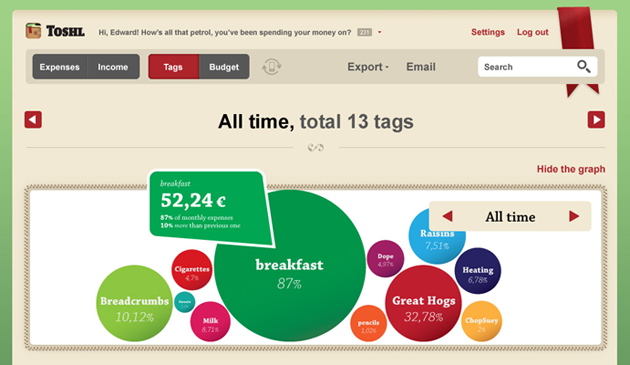Viewport: 630px width, 365px height.
Task: Open Settings
Action: pos(488,32)
